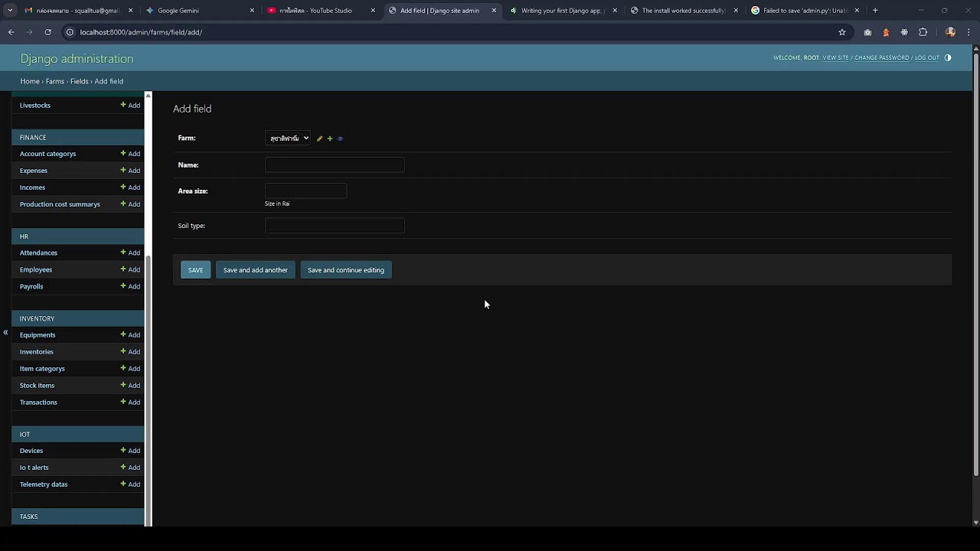Image resolution: width=980 pixels, height=551 pixels.
Task: Edit the selected farm with pencil icon
Action: [x=319, y=139]
